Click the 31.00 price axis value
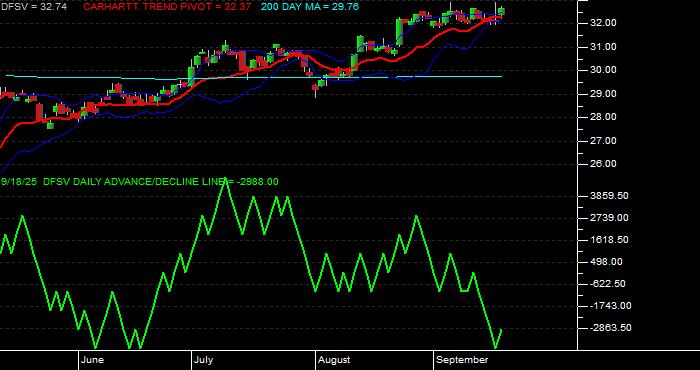 [604, 46]
